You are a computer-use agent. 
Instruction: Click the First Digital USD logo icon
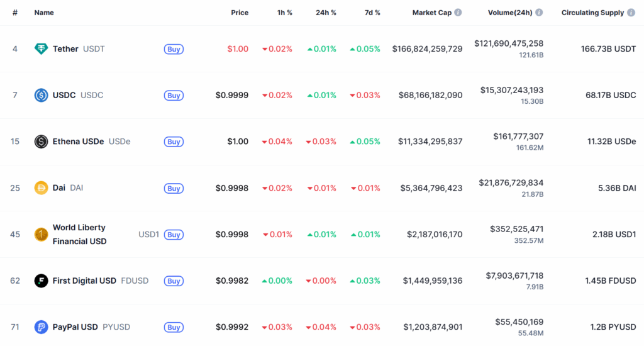click(41, 281)
